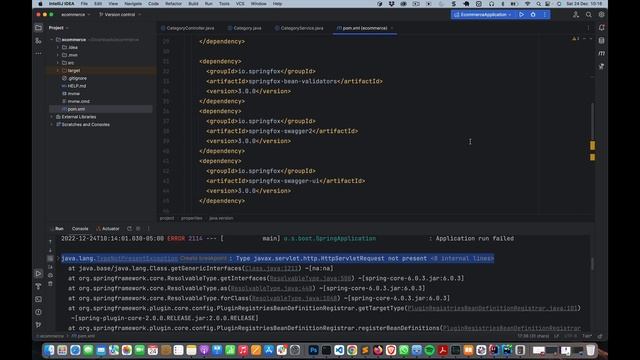Collapse the ecommerce project root
Viewport: 640px width, 360px height.
52,40
